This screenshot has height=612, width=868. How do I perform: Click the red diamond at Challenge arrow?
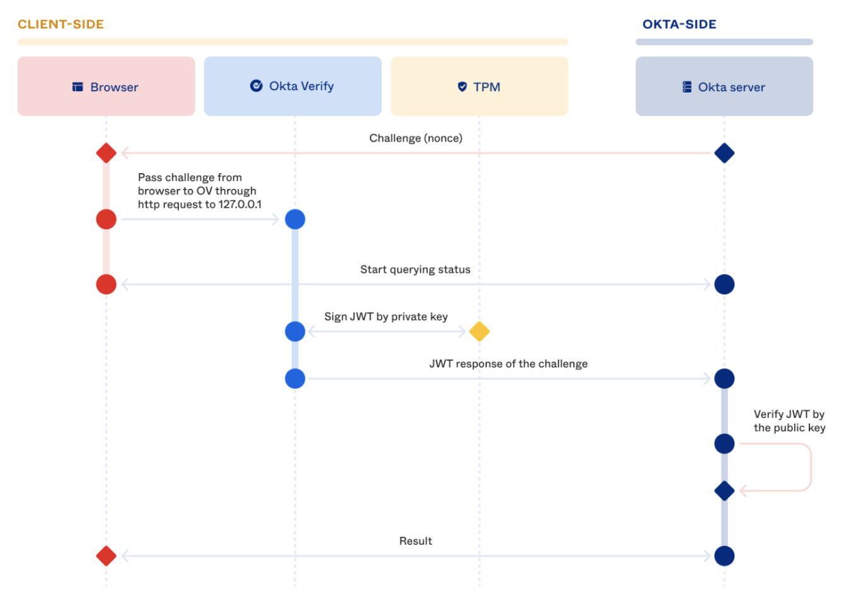click(106, 153)
